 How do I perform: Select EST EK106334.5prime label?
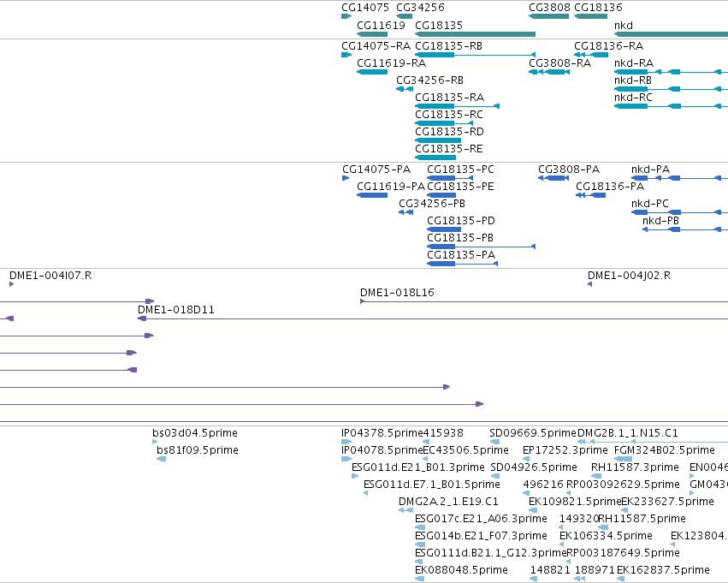pyautogui.click(x=606, y=537)
